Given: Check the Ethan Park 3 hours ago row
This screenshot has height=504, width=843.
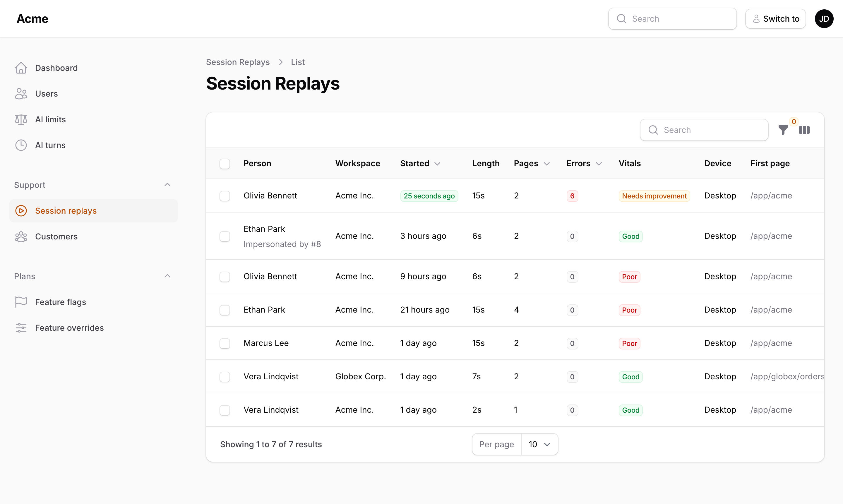Looking at the screenshot, I should [x=225, y=236].
